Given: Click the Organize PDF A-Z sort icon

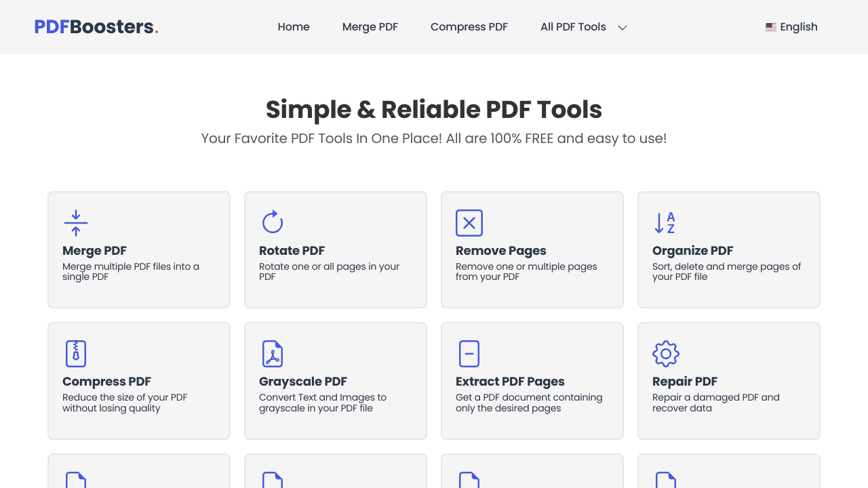Looking at the screenshot, I should click(x=665, y=222).
